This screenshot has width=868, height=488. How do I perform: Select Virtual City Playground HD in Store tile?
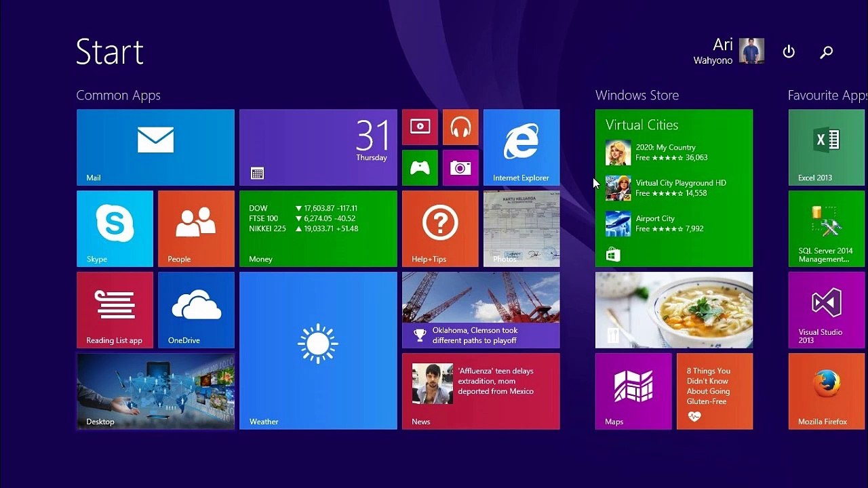[666, 188]
